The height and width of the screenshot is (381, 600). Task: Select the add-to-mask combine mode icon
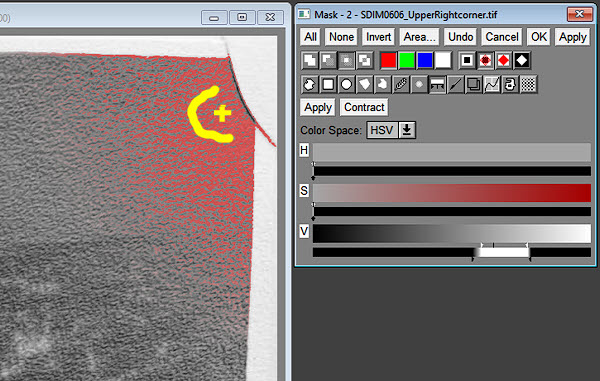click(310, 60)
